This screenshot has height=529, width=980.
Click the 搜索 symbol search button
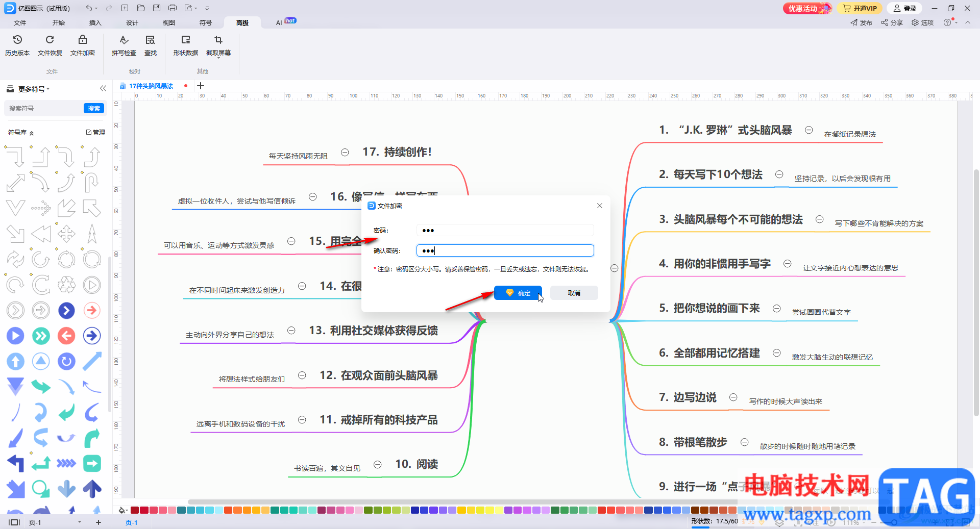click(94, 108)
